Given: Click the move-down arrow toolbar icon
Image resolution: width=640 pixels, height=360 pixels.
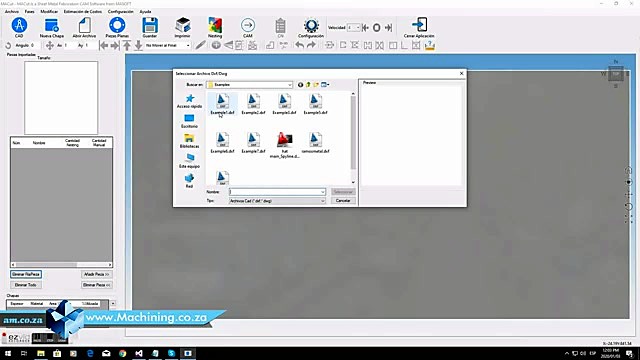Looking at the screenshot, I should pyautogui.click(x=138, y=45).
